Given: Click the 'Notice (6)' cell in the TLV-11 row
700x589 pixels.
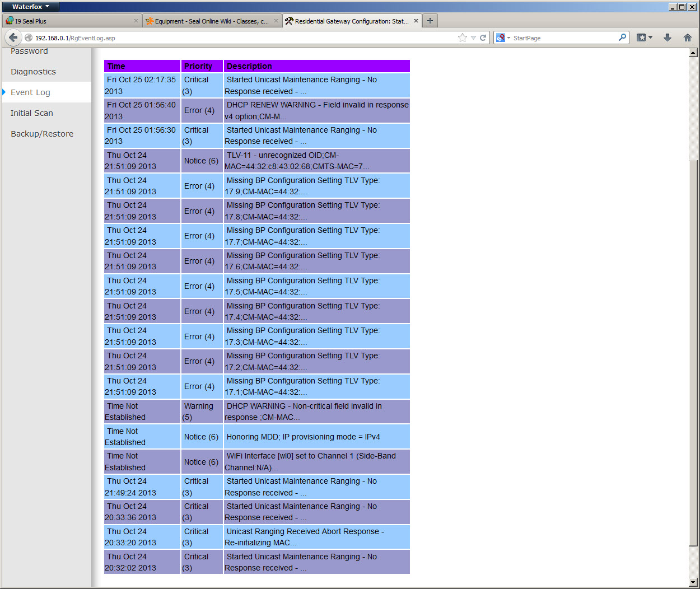Looking at the screenshot, I should point(202,161).
